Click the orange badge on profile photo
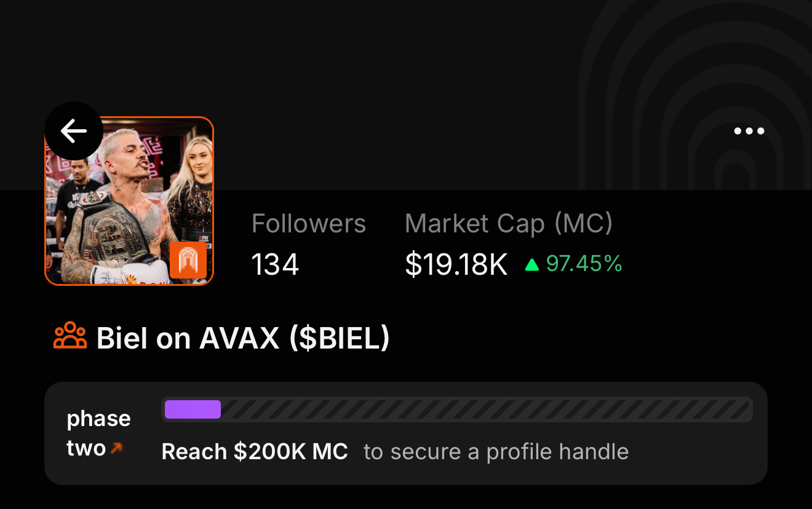Screen dimensions: 812x509 tap(188, 260)
